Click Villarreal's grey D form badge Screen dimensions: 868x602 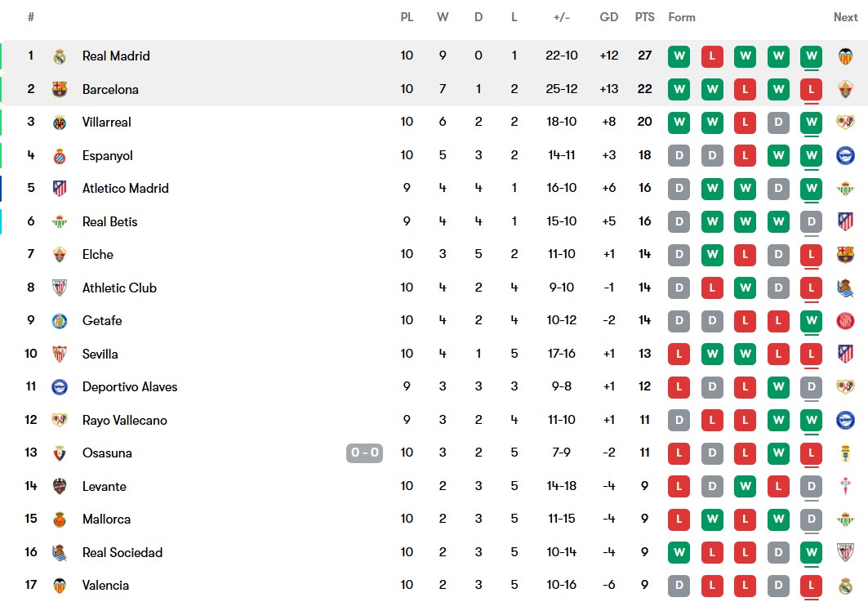(x=777, y=123)
